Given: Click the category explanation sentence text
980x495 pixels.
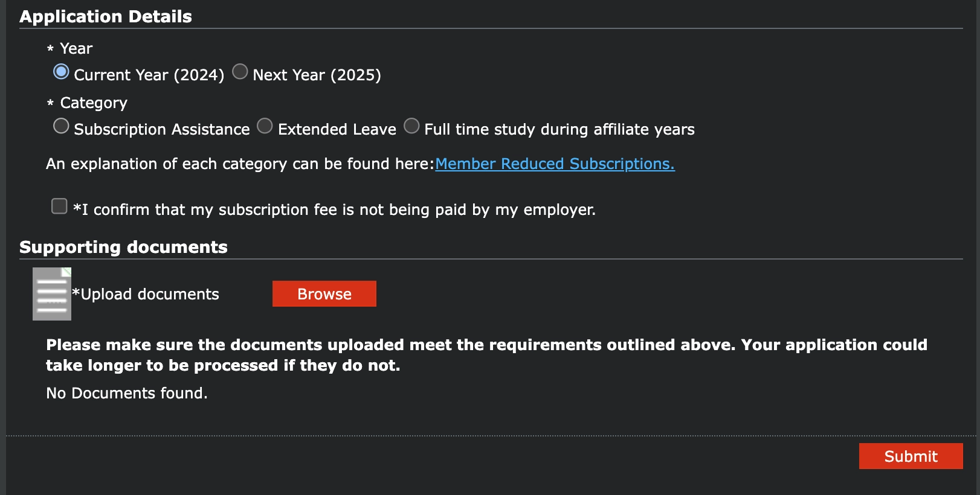Looking at the screenshot, I should point(240,164).
